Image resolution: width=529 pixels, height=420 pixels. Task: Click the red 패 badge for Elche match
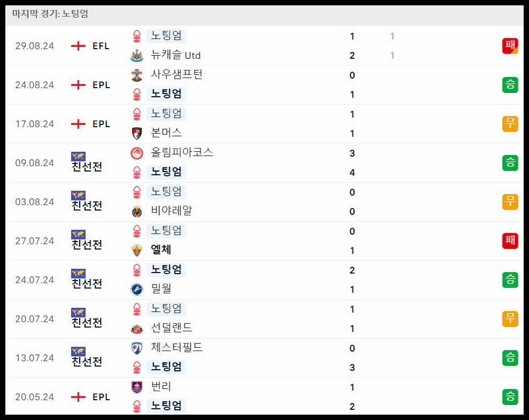pos(510,240)
